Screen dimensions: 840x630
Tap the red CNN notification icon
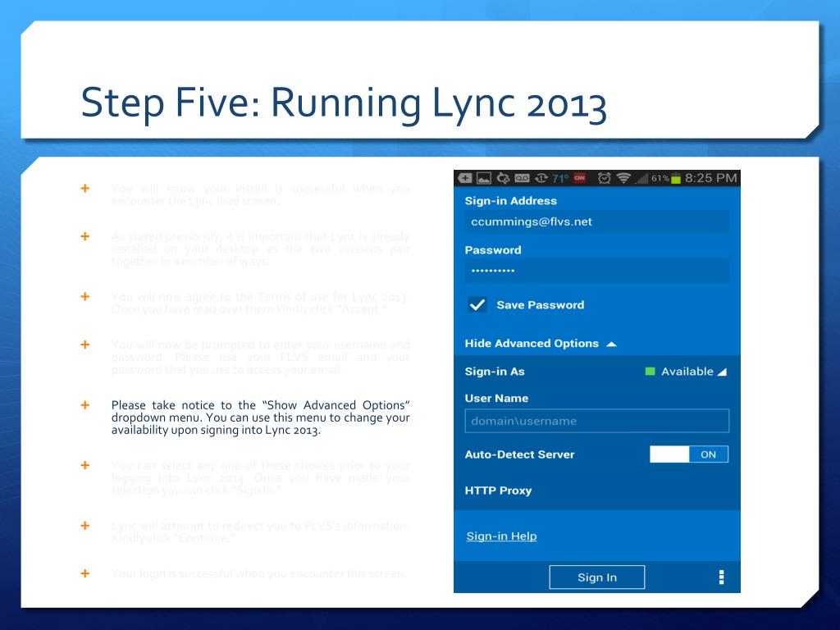pyautogui.click(x=580, y=178)
